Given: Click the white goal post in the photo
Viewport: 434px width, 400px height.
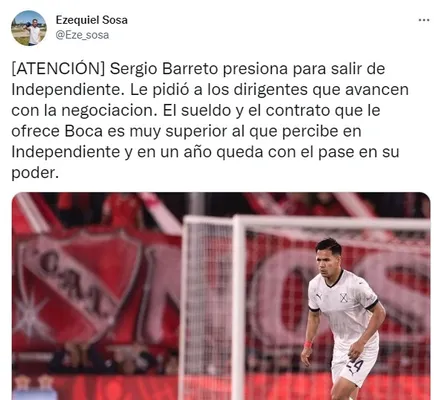Looking at the screenshot, I should (239, 307).
